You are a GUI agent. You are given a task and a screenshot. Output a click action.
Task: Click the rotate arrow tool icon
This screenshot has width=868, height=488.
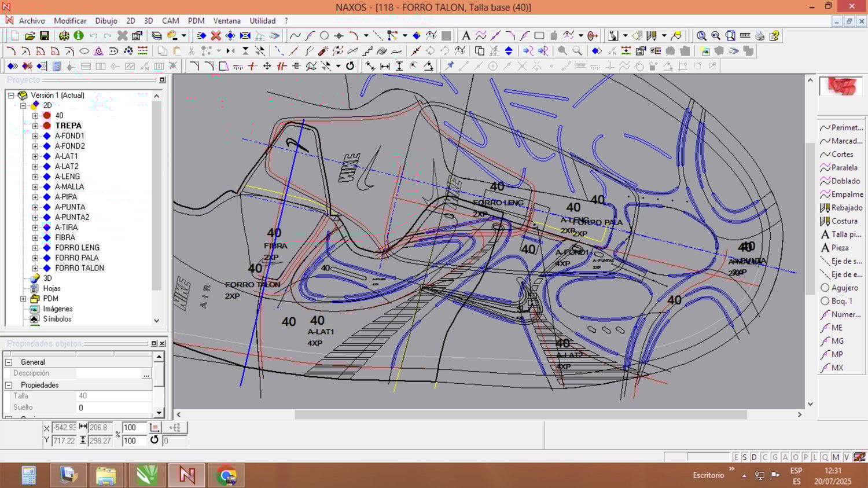350,66
